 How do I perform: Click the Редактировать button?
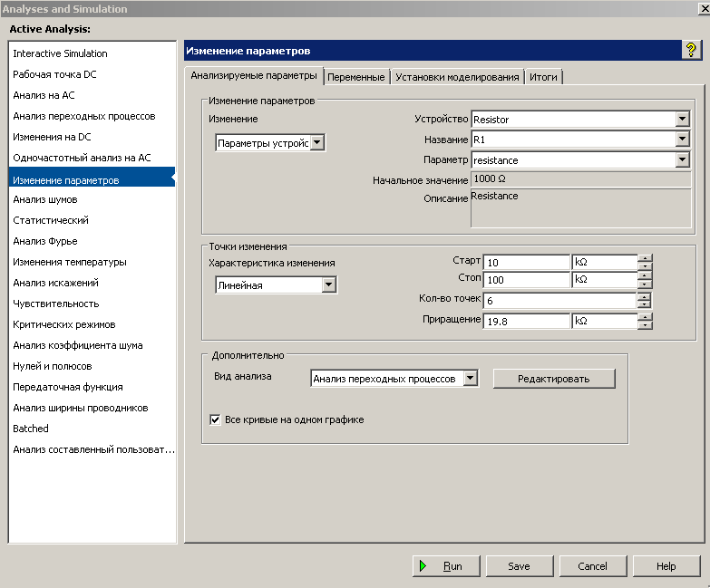(553, 379)
